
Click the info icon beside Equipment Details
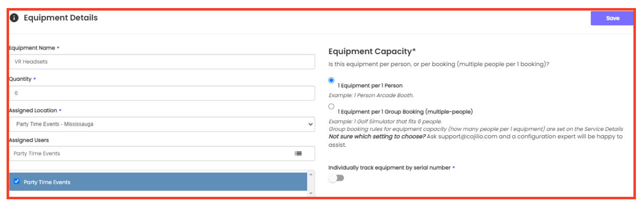(x=14, y=18)
